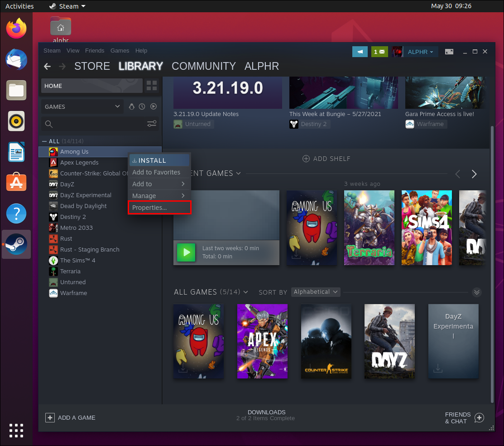Image resolution: width=504 pixels, height=446 pixels.
Task: Go to the STORE tab
Action: pyautogui.click(x=92, y=66)
